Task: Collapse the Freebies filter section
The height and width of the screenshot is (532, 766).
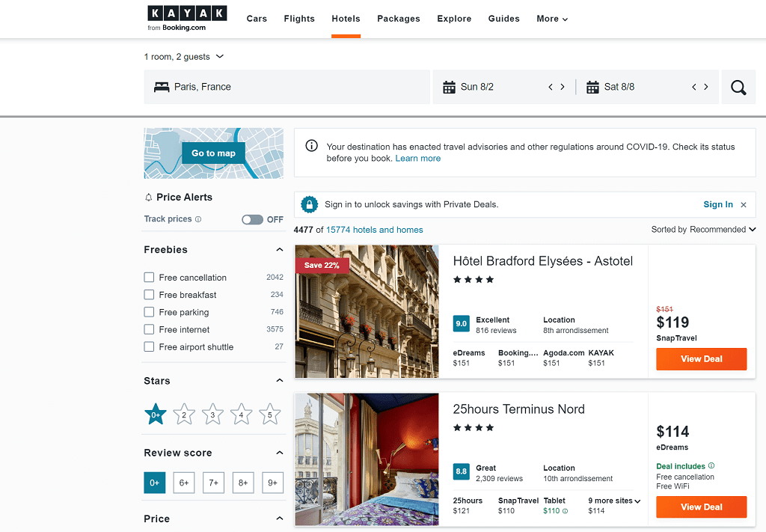Action: [280, 250]
